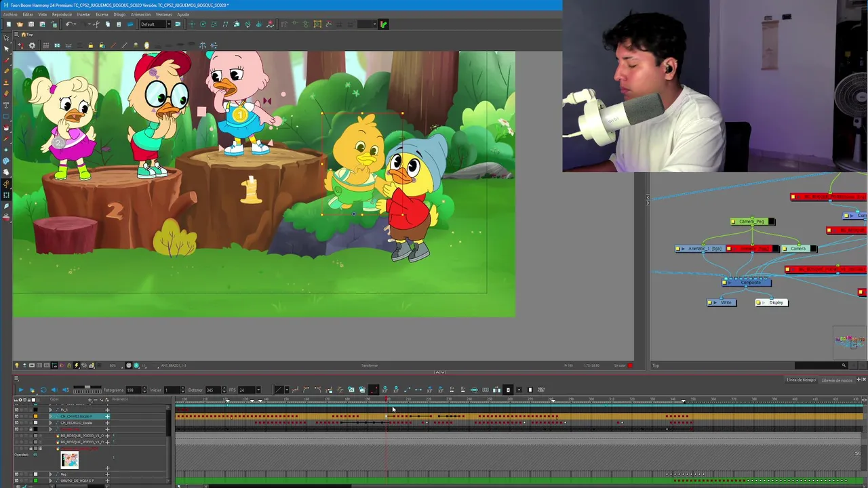Select the Composite node

[747, 283]
